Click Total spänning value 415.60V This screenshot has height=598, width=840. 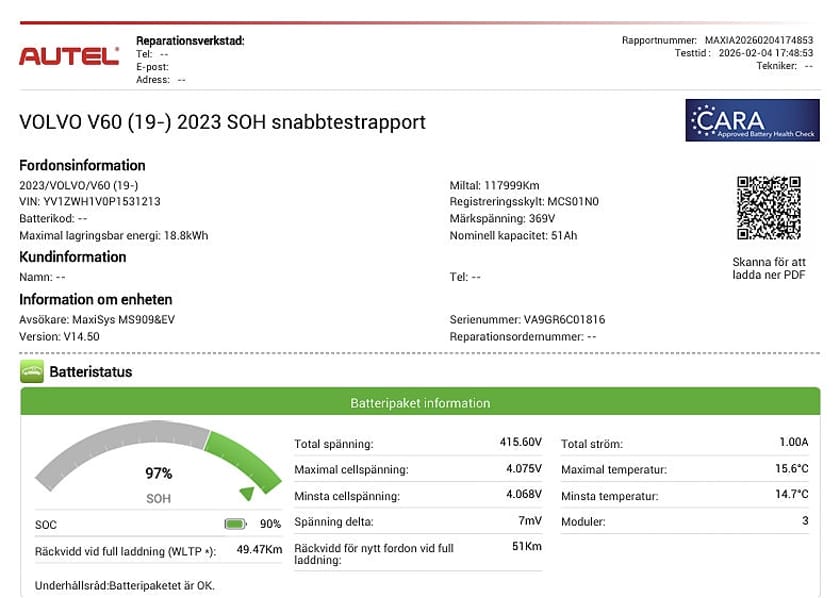521,442
